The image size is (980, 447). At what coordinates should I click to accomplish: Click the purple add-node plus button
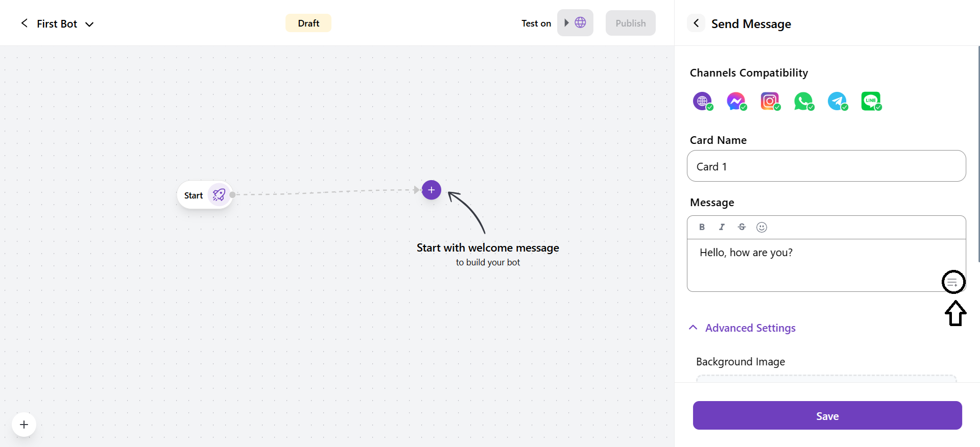pyautogui.click(x=432, y=190)
